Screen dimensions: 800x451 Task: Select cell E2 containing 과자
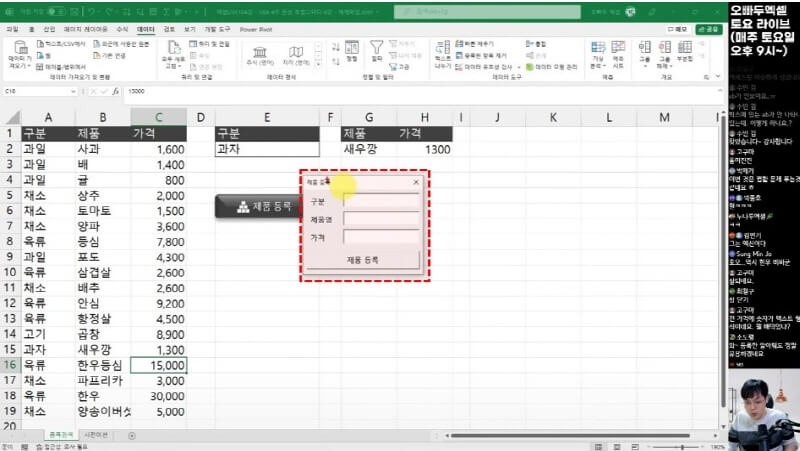pyautogui.click(x=267, y=149)
